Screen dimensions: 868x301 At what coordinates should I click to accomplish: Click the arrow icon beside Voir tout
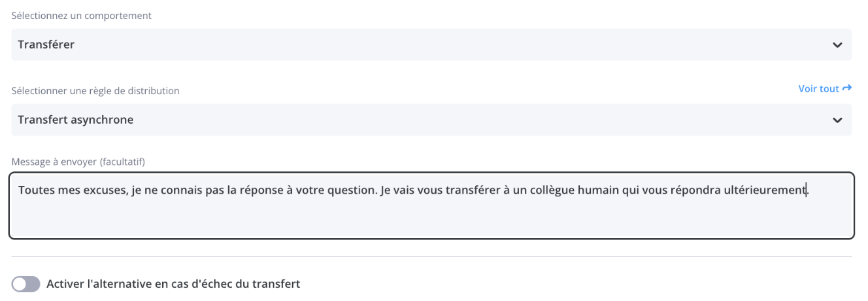click(x=847, y=88)
